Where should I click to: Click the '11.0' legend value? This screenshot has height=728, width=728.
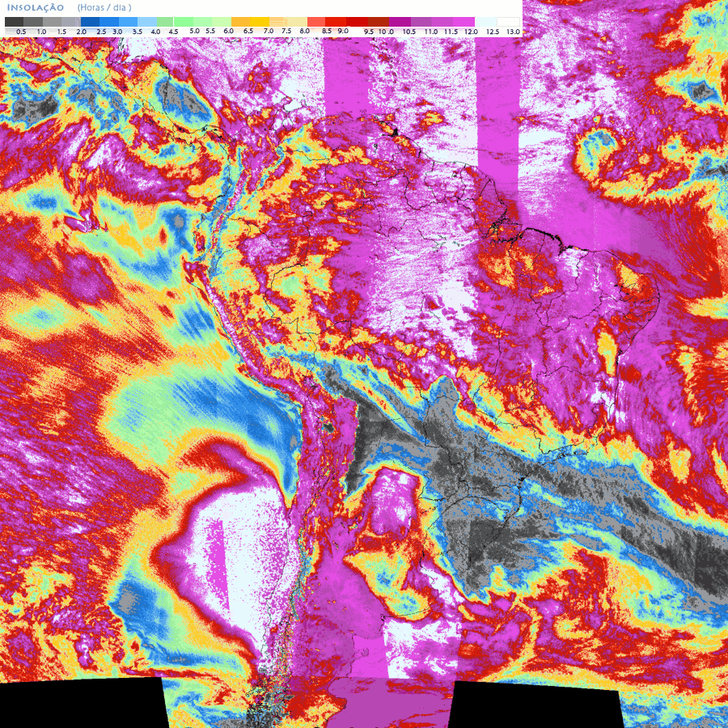[431, 32]
